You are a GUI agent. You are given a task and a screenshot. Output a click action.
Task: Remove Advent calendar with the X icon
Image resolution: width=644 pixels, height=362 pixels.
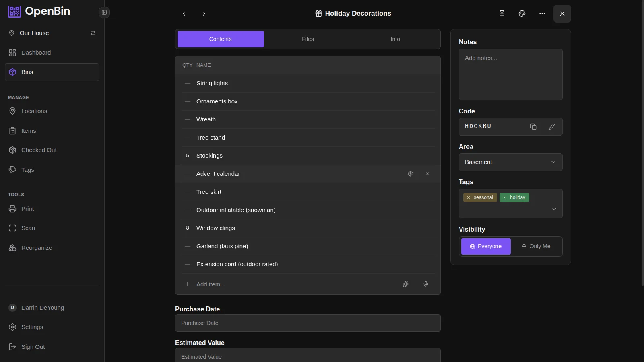(x=427, y=174)
